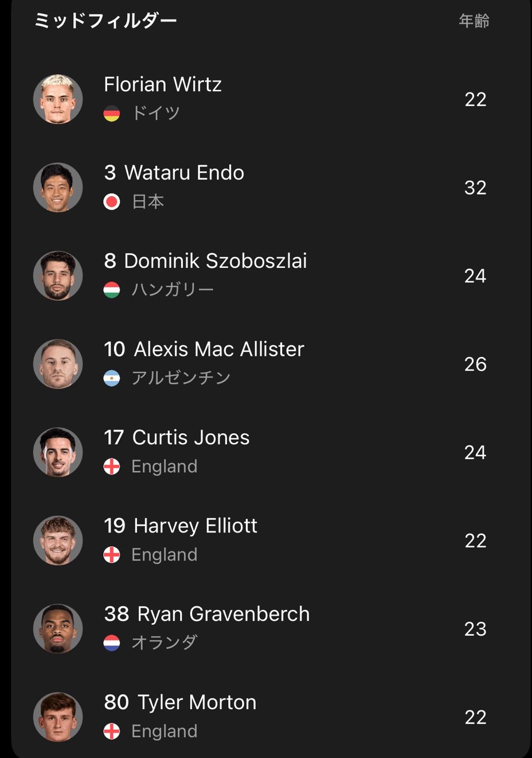Click the Japan flag icon
Screen dimensions: 532x758
(112, 202)
